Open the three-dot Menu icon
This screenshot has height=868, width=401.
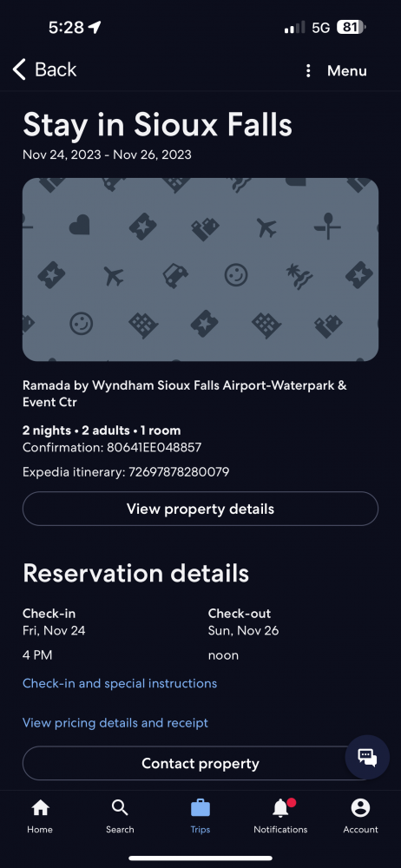(x=308, y=71)
